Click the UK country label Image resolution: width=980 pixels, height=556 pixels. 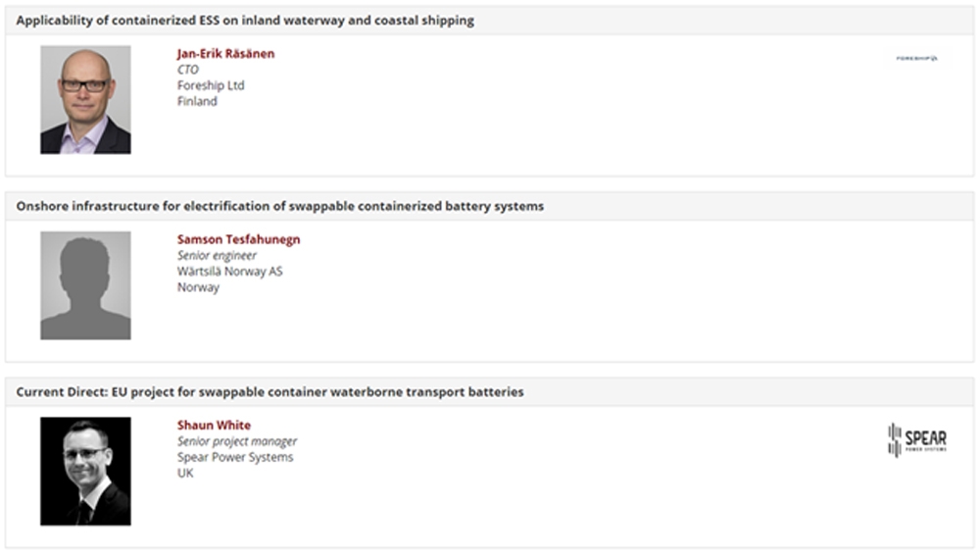185,473
